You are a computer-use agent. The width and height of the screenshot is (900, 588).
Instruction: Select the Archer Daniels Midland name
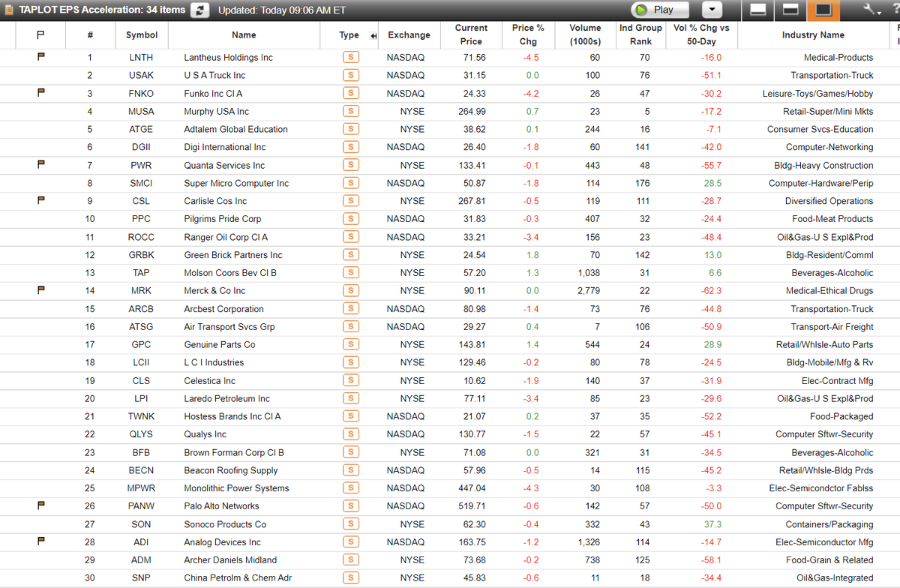coord(230,560)
